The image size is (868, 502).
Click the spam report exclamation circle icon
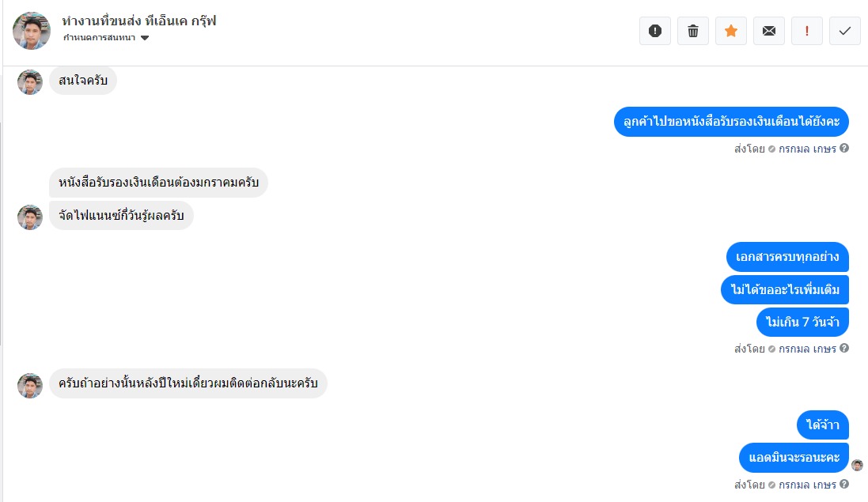655,31
